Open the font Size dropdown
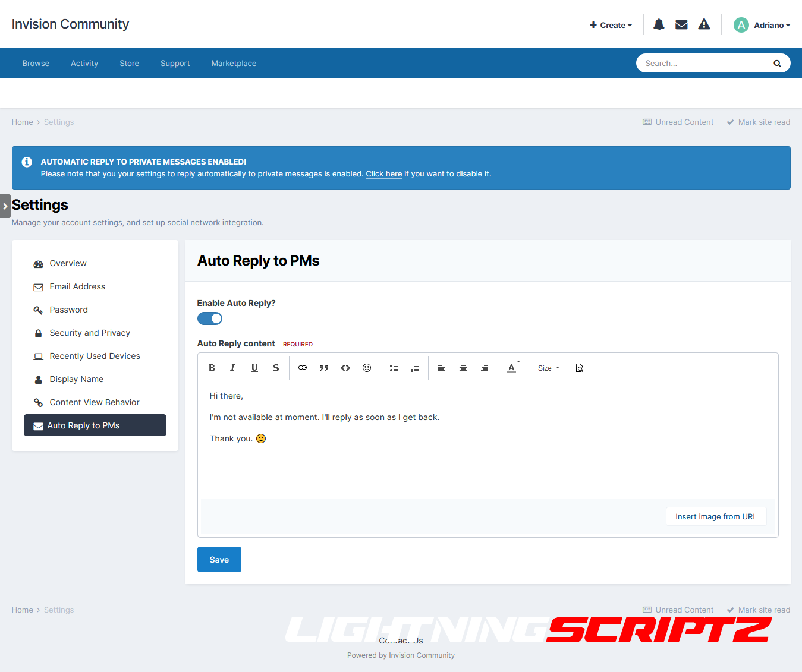Viewport: 802px width, 672px height. pos(548,368)
